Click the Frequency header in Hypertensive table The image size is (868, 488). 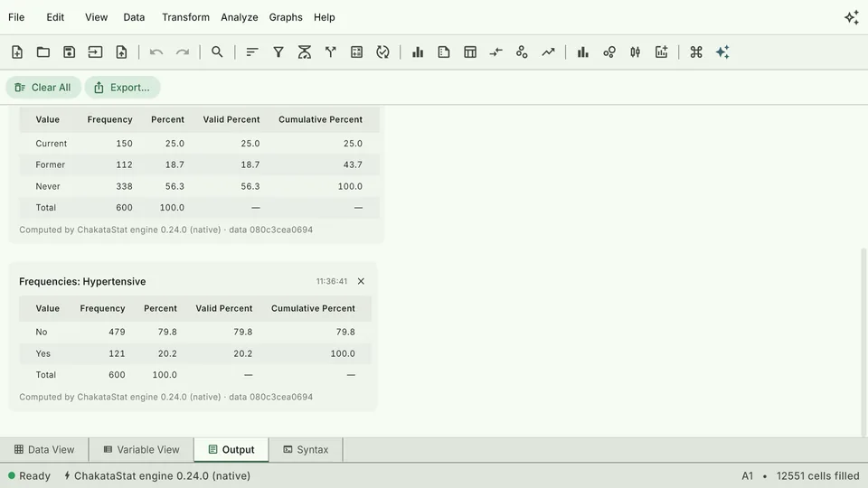click(x=102, y=308)
